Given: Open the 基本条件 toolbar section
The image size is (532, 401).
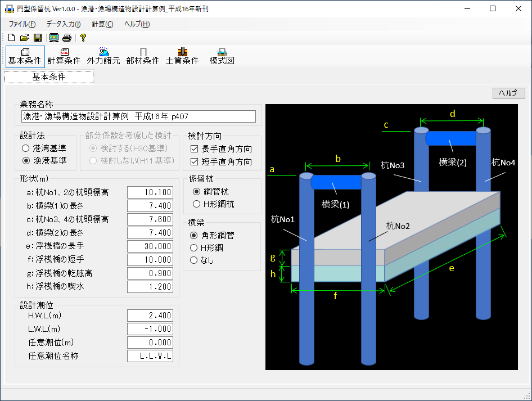Looking at the screenshot, I should point(25,57).
